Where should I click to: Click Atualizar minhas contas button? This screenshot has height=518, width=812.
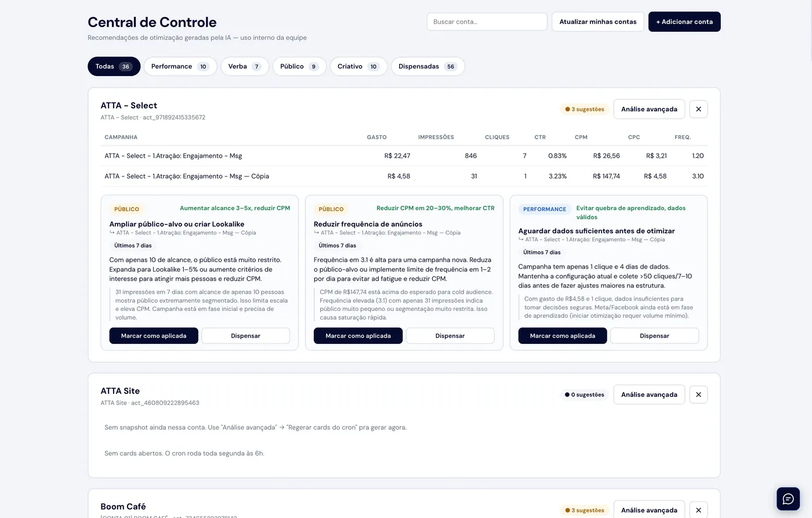(598, 21)
